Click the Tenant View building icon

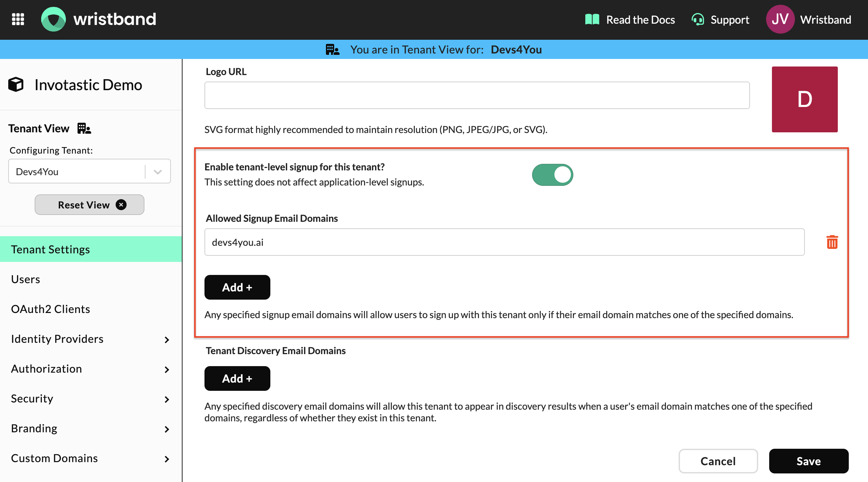pos(84,129)
